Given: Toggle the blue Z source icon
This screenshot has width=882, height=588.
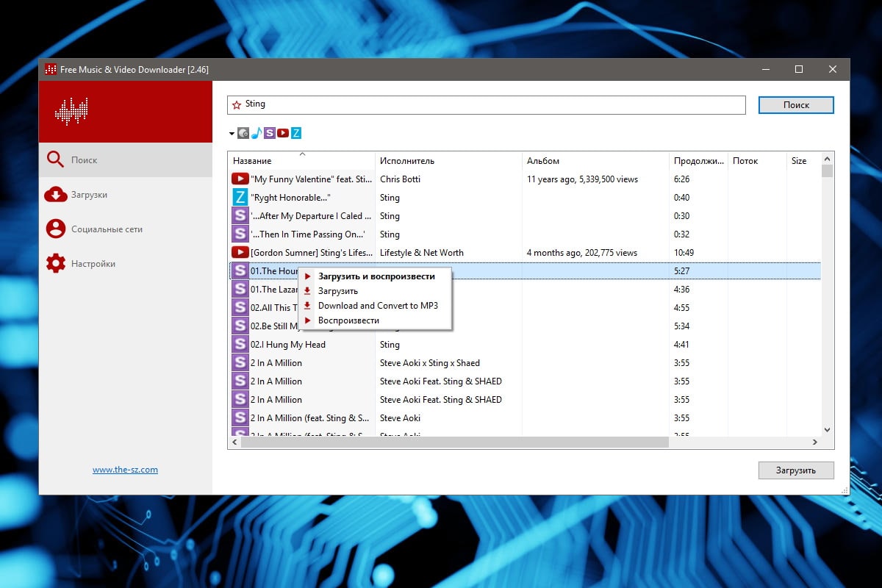Looking at the screenshot, I should pyautogui.click(x=296, y=133).
